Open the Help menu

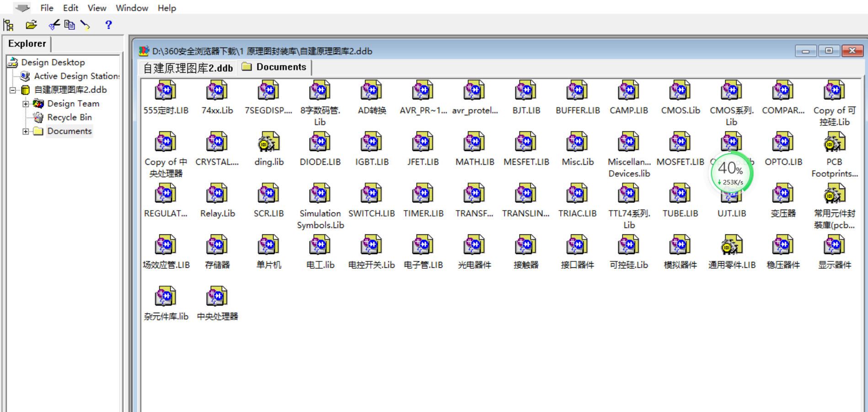167,8
